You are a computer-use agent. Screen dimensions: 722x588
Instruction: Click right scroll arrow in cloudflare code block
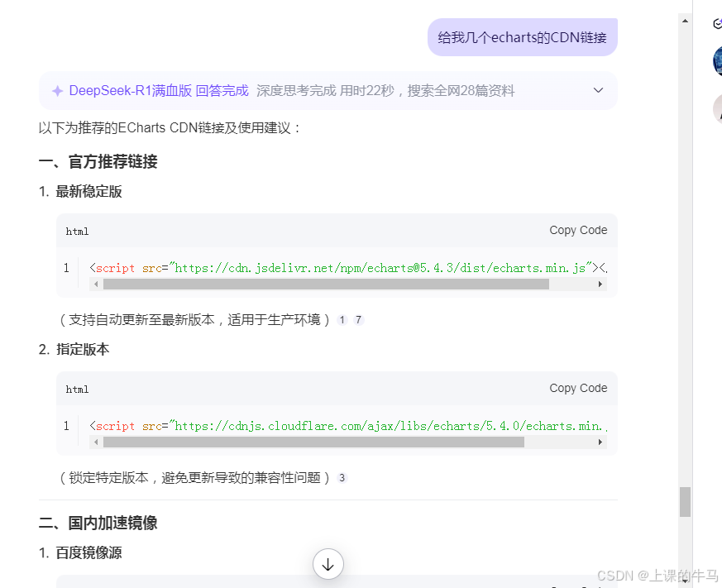click(x=600, y=442)
